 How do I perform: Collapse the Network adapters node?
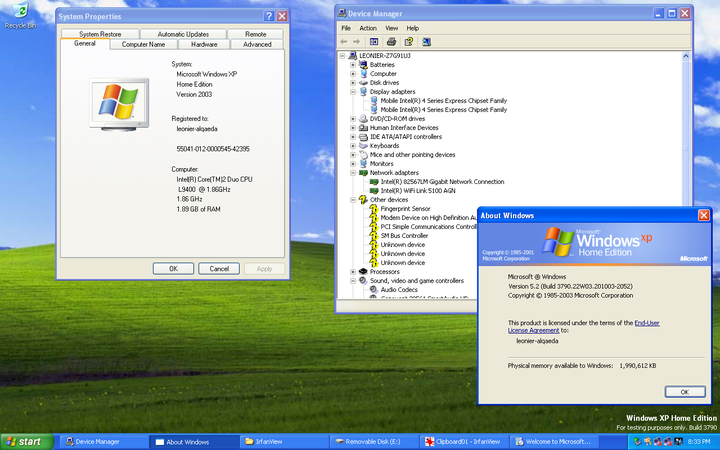(353, 173)
